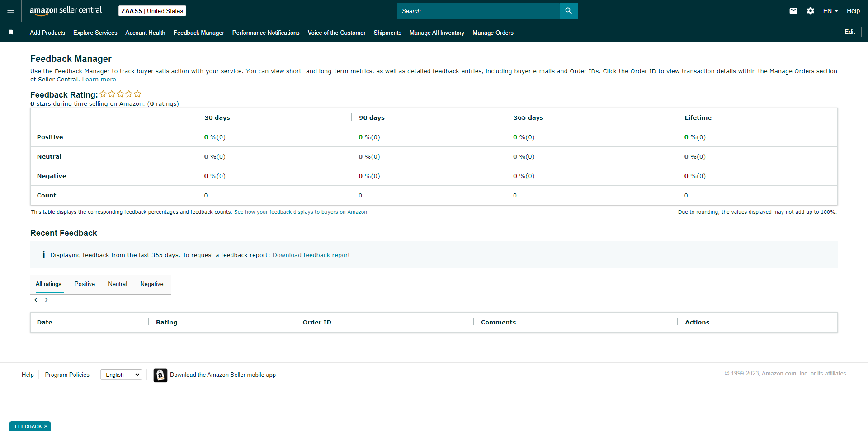Viewport: 868px width, 431px height.
Task: Go to next feedback page arrow
Action: pos(47,300)
